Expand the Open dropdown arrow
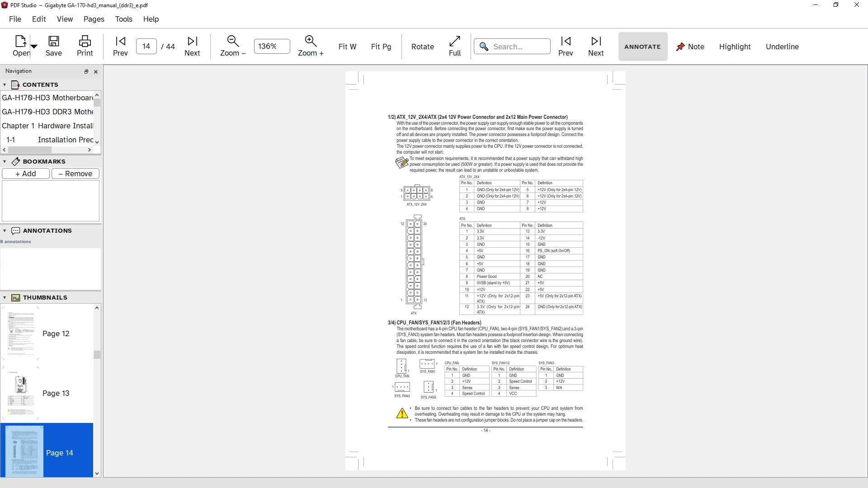 point(34,47)
